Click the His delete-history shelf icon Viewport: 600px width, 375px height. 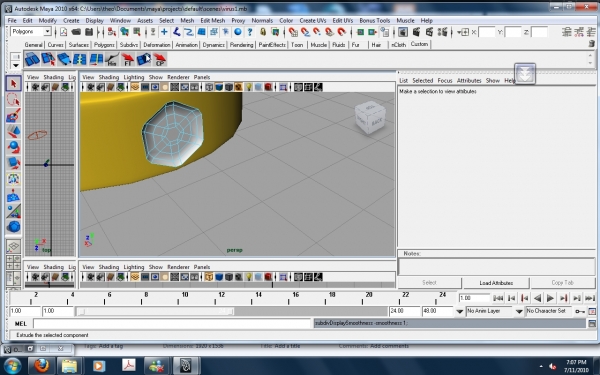tap(111, 60)
